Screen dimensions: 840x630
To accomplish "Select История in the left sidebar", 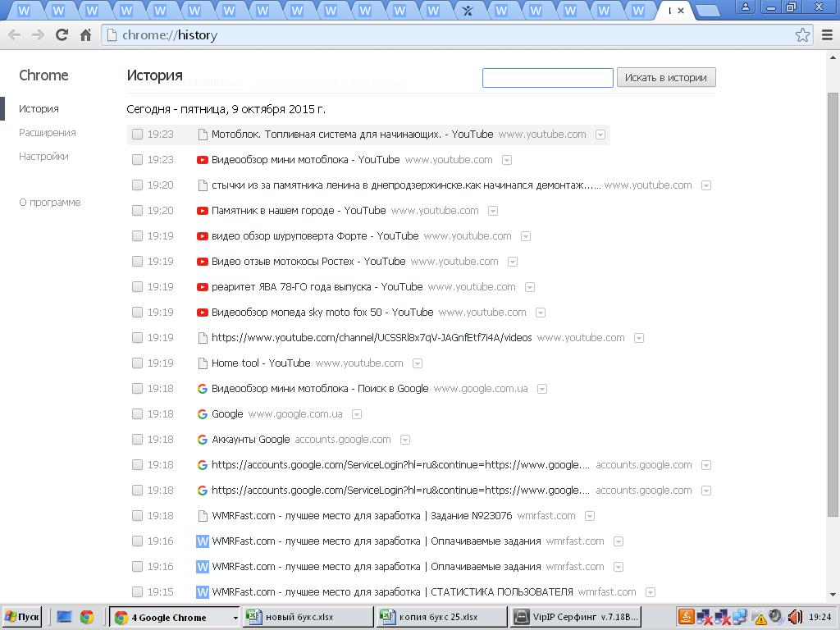I will tap(39, 109).
